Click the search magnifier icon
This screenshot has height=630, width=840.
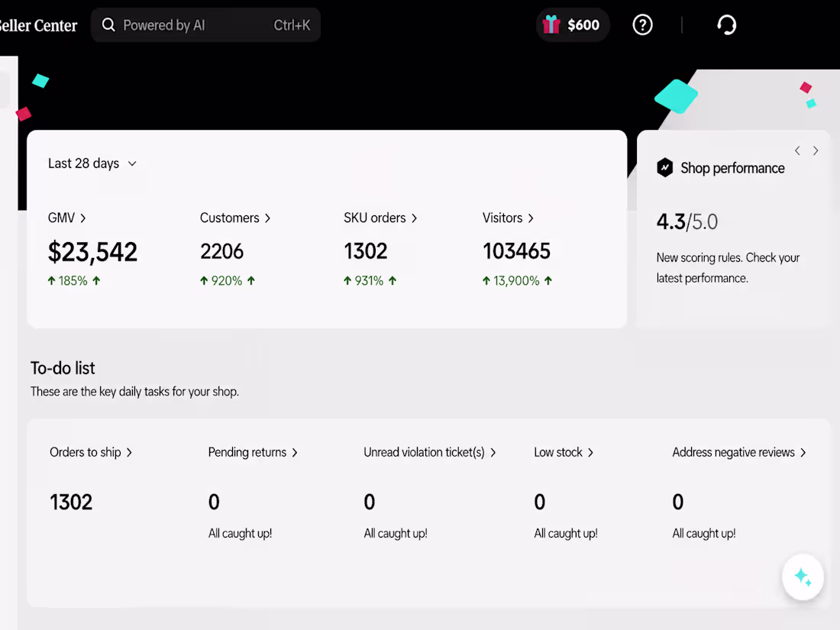coord(108,24)
